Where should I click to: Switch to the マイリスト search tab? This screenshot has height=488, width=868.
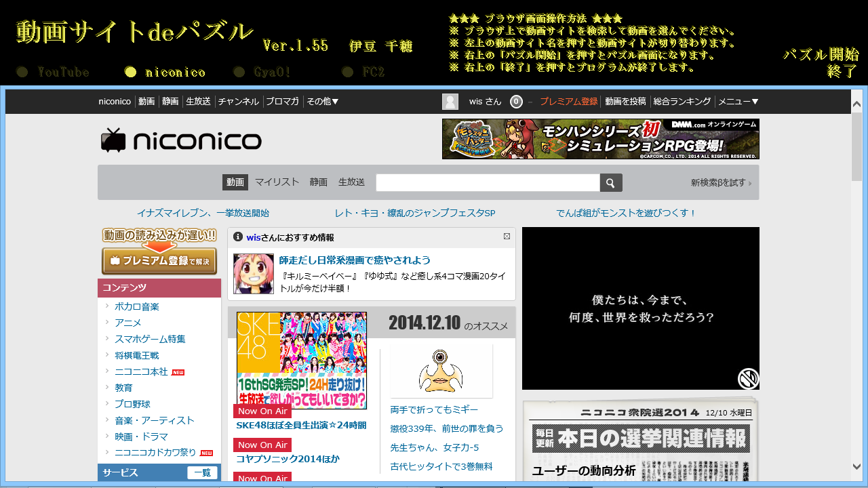click(x=275, y=182)
